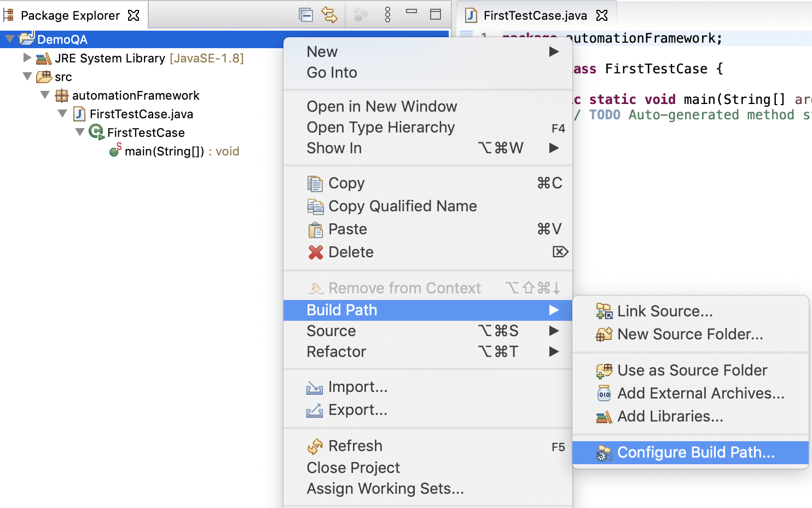The width and height of the screenshot is (812, 508).
Task: Click the red Delete icon
Action: click(x=316, y=252)
